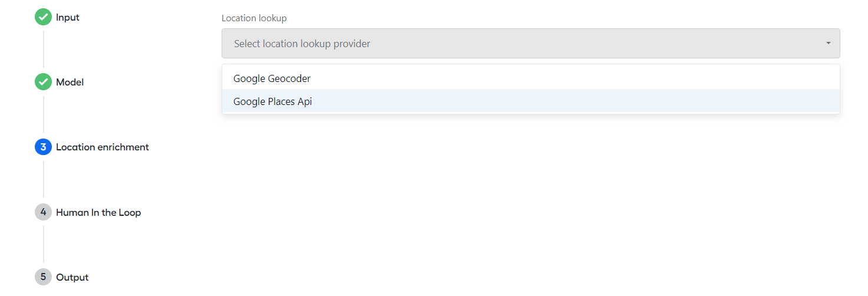
Task: Click connector line between Model and Location enrichment
Action: pos(43,114)
